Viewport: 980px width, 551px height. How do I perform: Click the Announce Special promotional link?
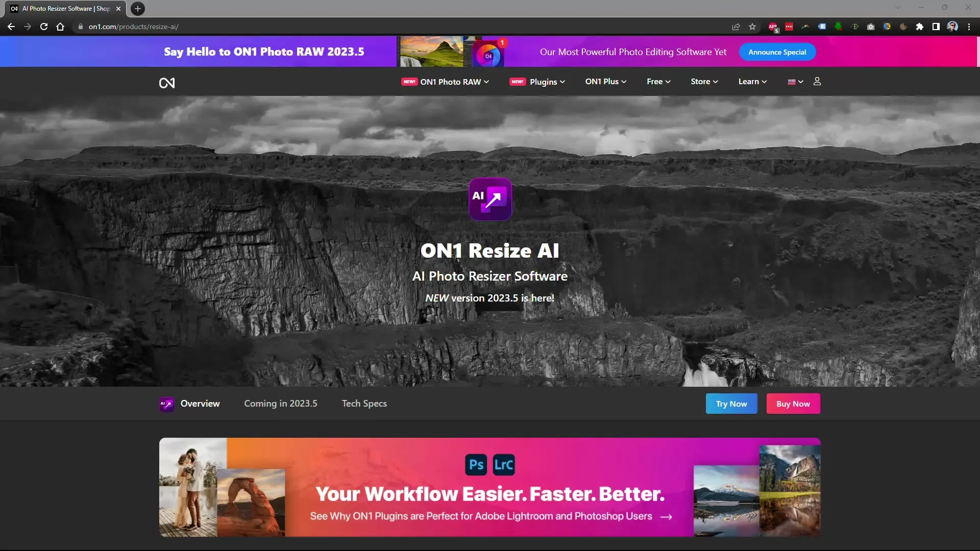(777, 52)
